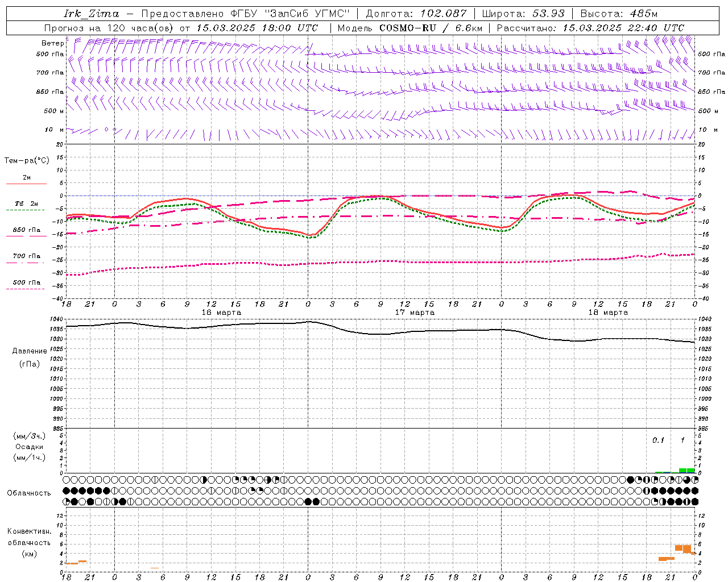Select the 'Td 2м' dew point legend entry

(27, 203)
